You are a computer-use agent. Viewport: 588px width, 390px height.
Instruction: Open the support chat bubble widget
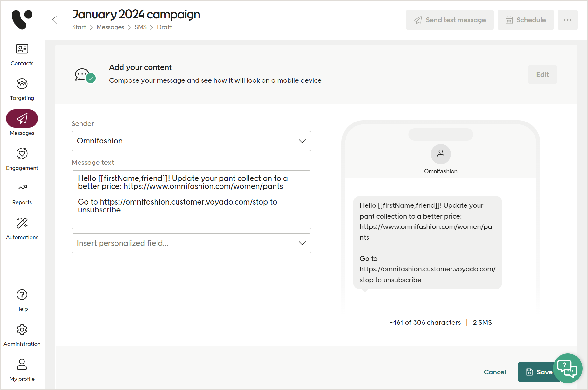(x=567, y=368)
